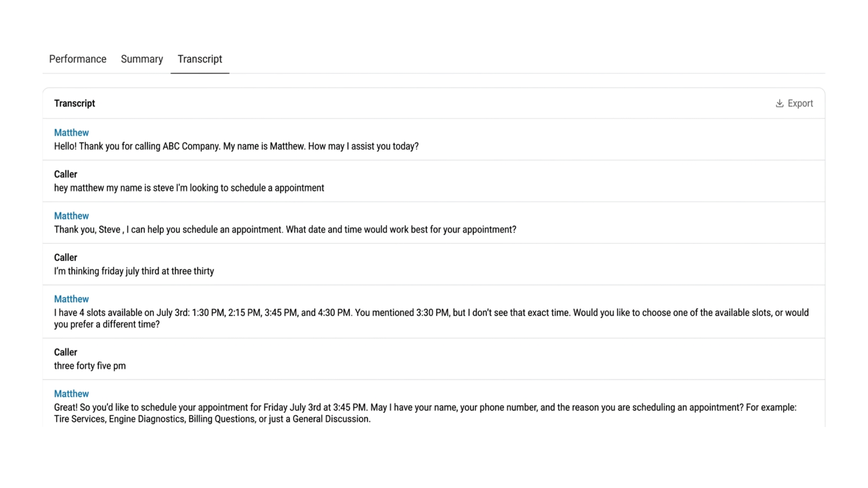868x488 pixels.
Task: Click the 'friday july third' message
Action: [134, 271]
